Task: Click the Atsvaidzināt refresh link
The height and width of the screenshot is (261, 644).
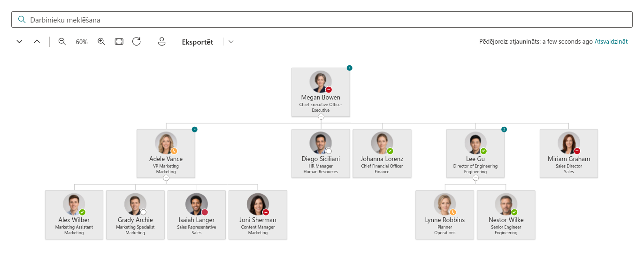Action: click(x=611, y=41)
